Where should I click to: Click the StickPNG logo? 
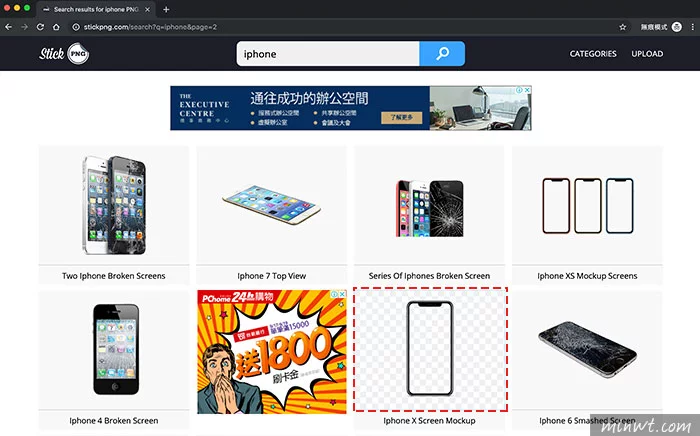point(64,54)
